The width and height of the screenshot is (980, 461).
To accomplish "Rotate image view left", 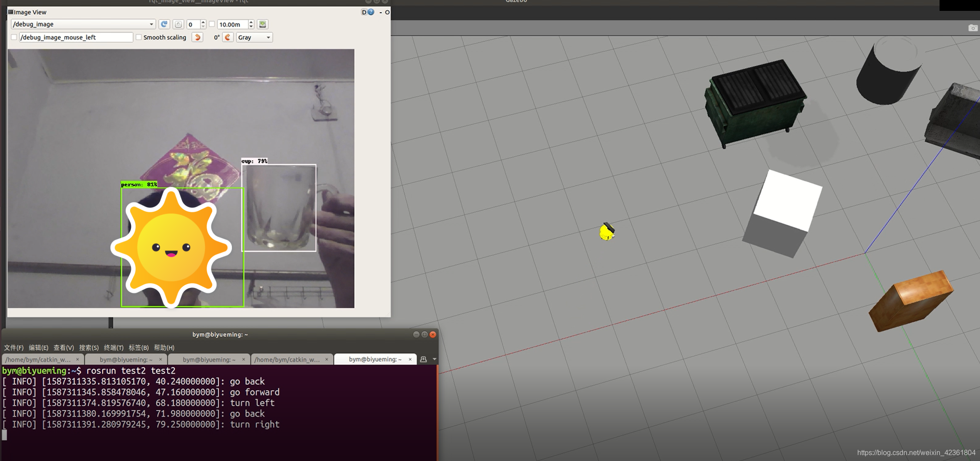I will [197, 37].
